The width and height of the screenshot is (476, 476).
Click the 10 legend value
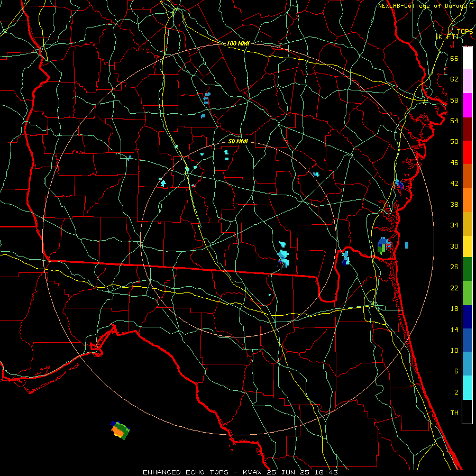coord(454,351)
